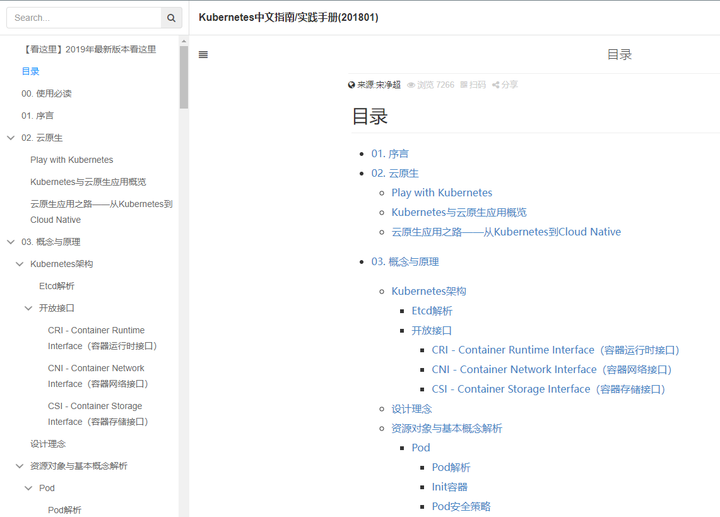Focus the Search input field
The width and height of the screenshot is (720, 517).
[84, 18]
